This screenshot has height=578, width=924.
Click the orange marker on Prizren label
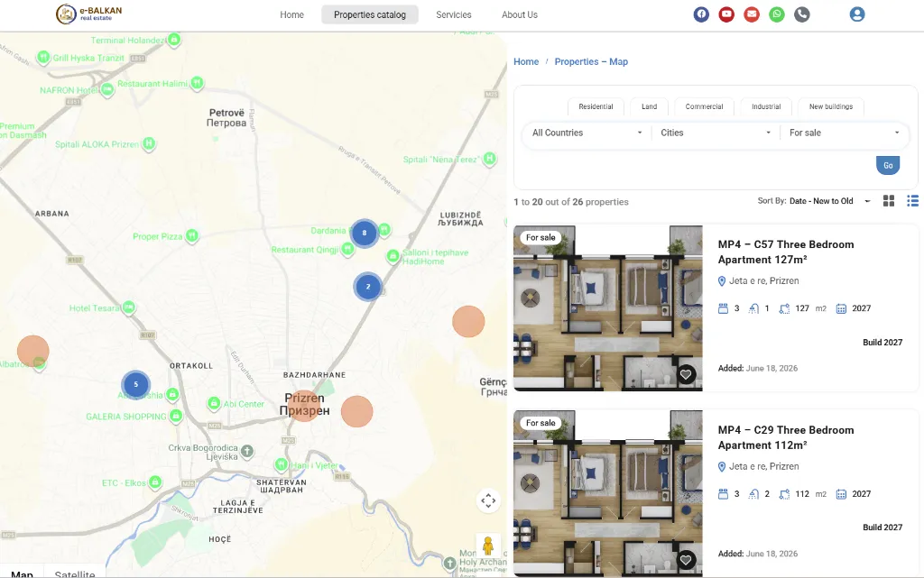[x=304, y=406]
